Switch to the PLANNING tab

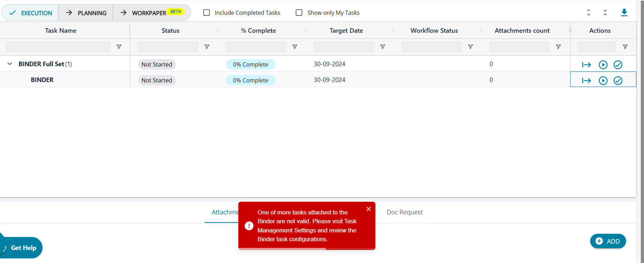coord(86,13)
